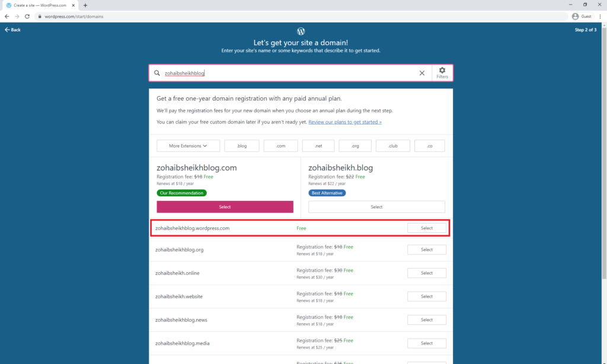Click Let's get your site a domain heading
This screenshot has height=364, width=607.
coord(301,43)
